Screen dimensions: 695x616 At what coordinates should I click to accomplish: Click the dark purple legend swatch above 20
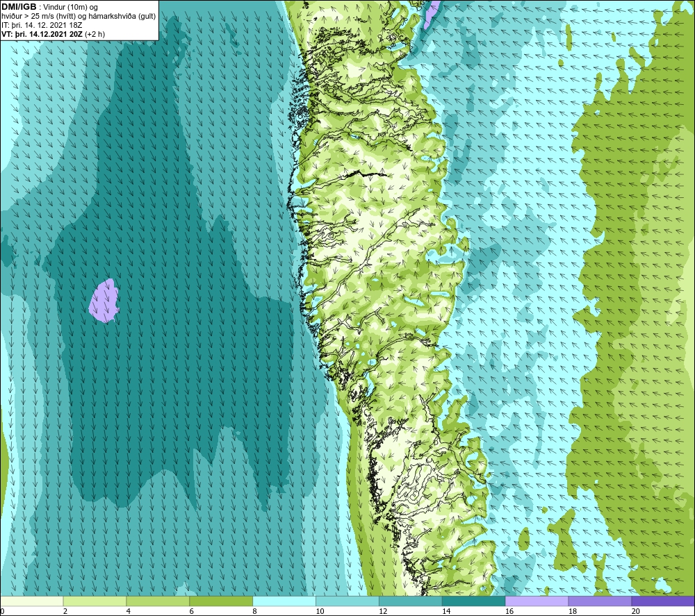pos(662,601)
